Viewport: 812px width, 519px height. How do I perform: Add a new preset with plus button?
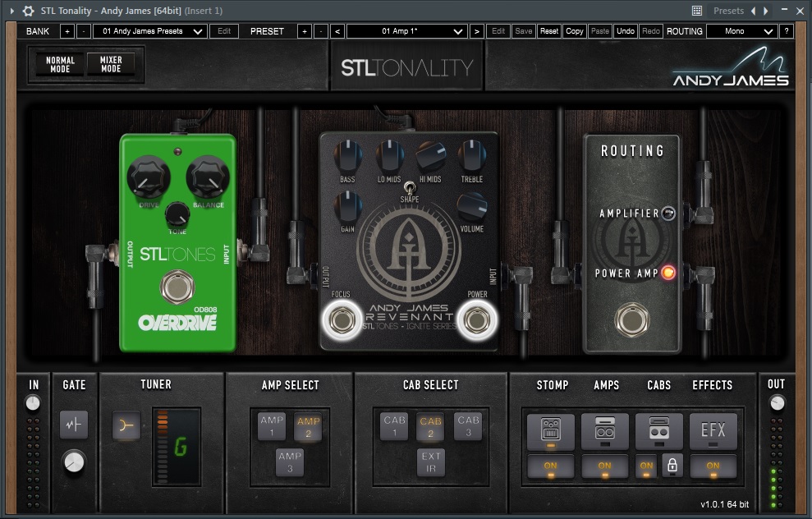pyautogui.click(x=305, y=31)
